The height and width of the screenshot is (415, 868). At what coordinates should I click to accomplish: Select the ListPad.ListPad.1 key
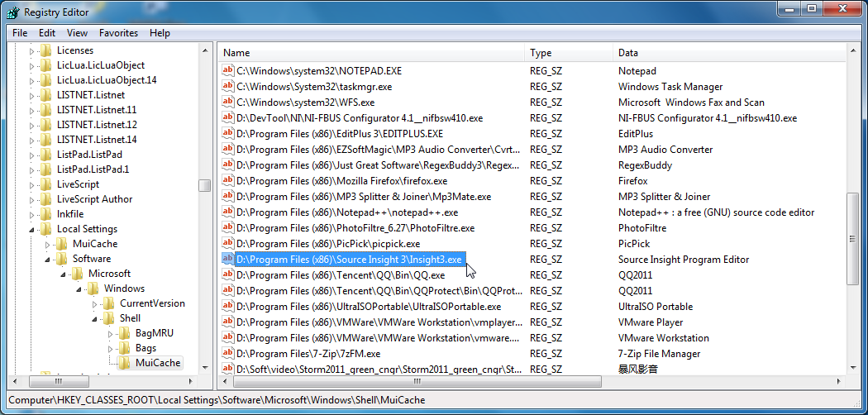(93, 169)
